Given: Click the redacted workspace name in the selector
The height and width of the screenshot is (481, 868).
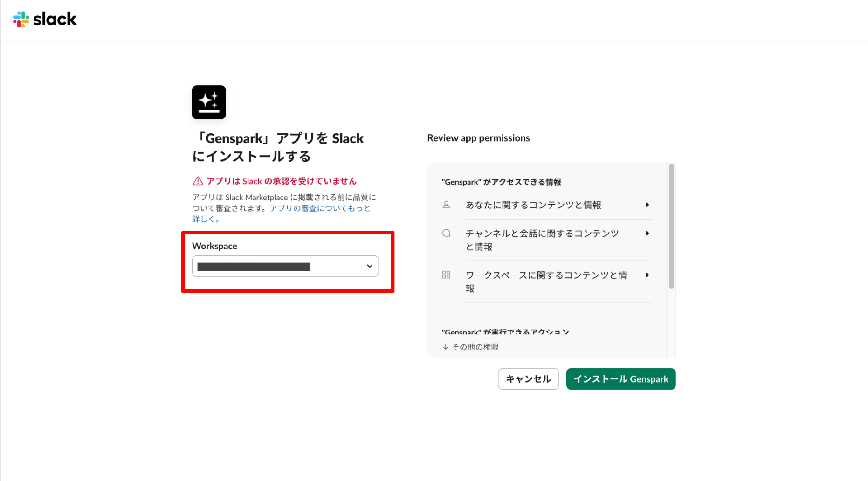Looking at the screenshot, I should pos(254,267).
